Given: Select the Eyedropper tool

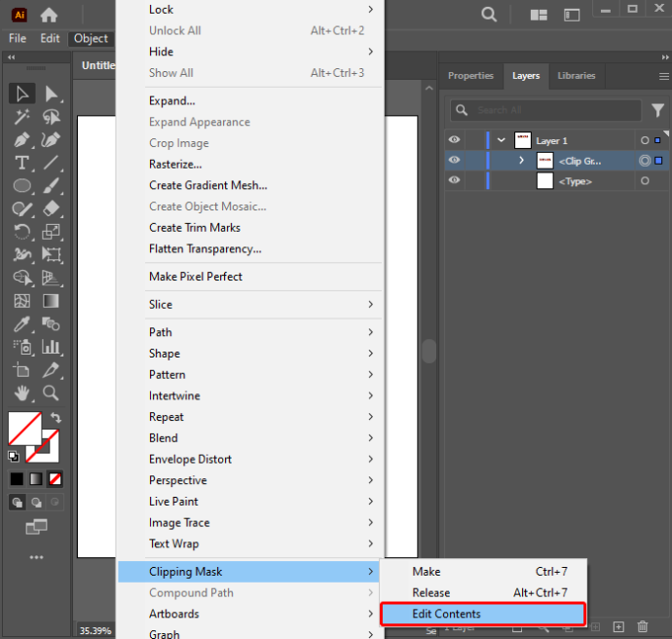Looking at the screenshot, I should tap(21, 324).
